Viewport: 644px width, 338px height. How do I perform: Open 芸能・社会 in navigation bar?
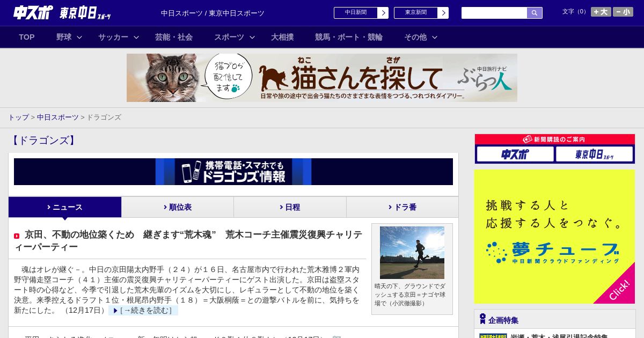click(174, 37)
